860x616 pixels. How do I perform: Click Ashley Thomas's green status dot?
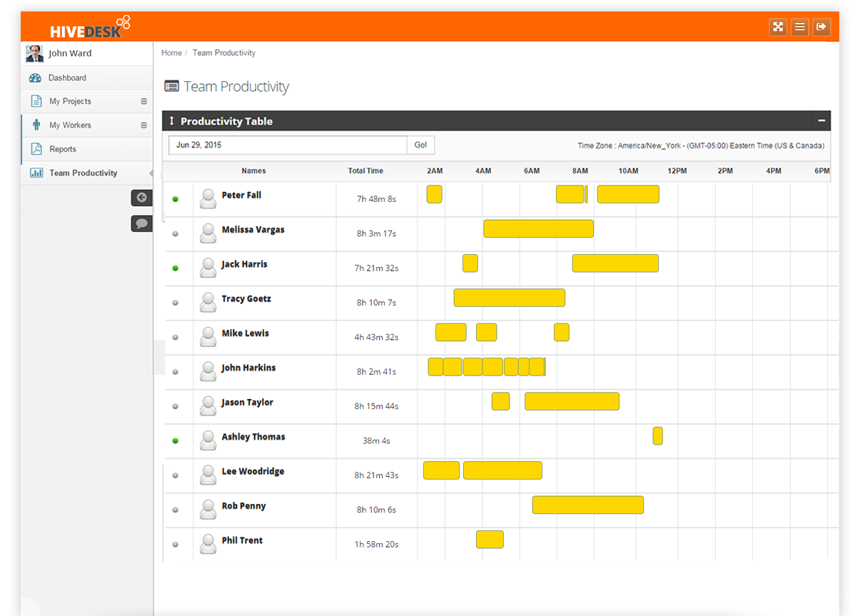pyautogui.click(x=176, y=441)
